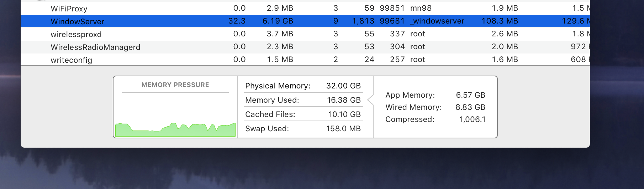Click the 99681 PID cell
The width and height of the screenshot is (644, 189).
coord(392,21)
